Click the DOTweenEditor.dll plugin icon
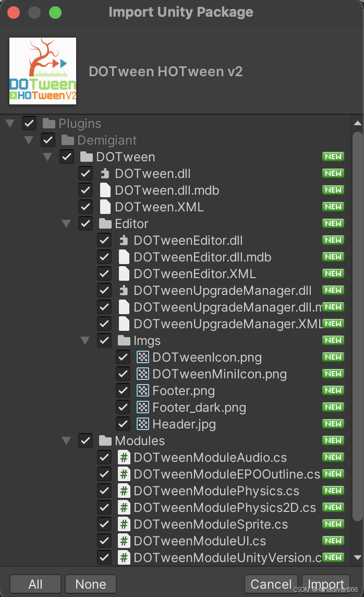This screenshot has width=364, height=597. pyautogui.click(x=124, y=240)
